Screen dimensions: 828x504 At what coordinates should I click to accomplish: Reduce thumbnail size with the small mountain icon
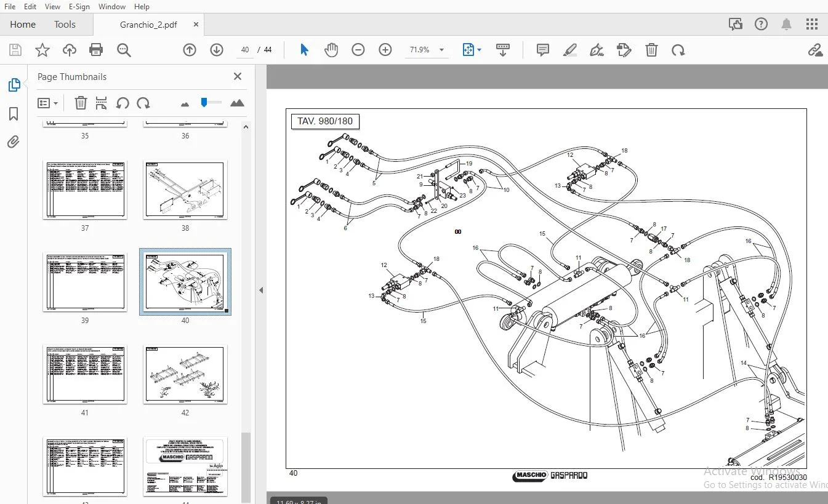click(x=185, y=104)
